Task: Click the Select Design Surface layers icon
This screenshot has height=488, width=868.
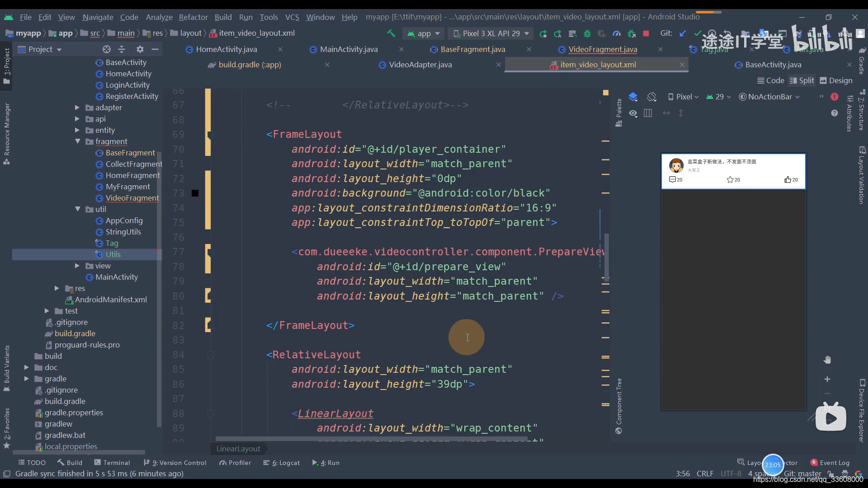Action: click(633, 97)
